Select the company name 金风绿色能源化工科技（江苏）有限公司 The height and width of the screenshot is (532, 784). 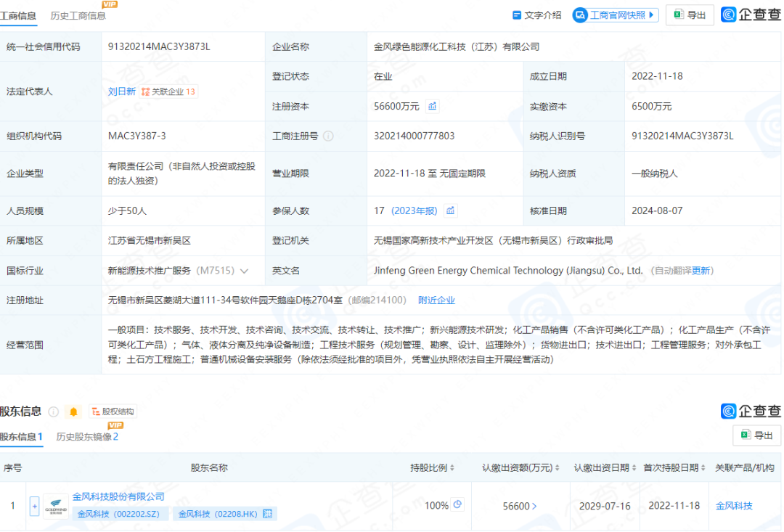tap(457, 46)
